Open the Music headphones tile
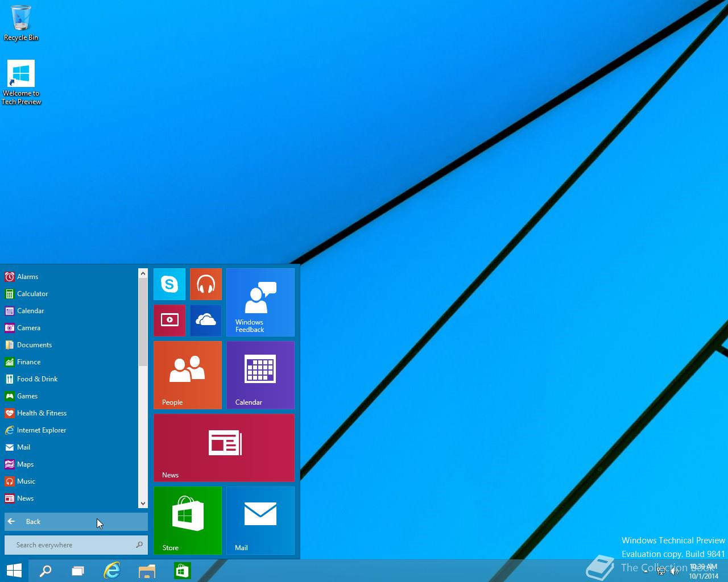 [206, 284]
